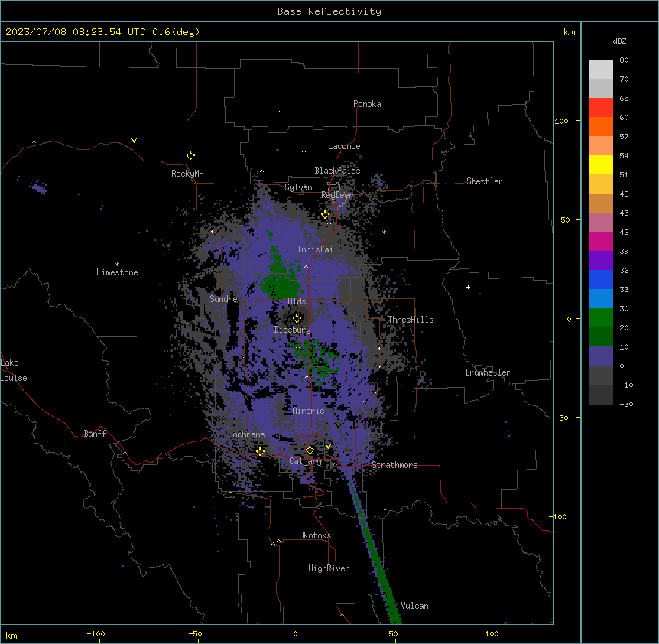
Task: Click the Banff town label
Action: [95, 434]
